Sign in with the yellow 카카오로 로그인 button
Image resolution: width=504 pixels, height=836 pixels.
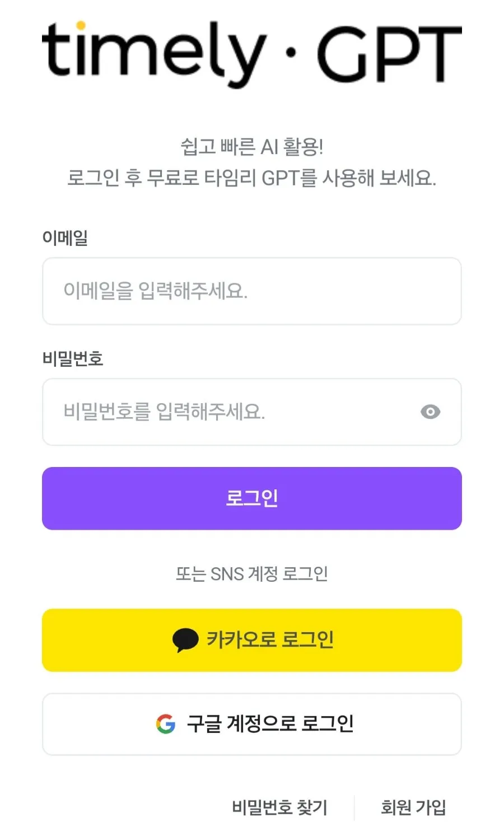click(x=252, y=640)
